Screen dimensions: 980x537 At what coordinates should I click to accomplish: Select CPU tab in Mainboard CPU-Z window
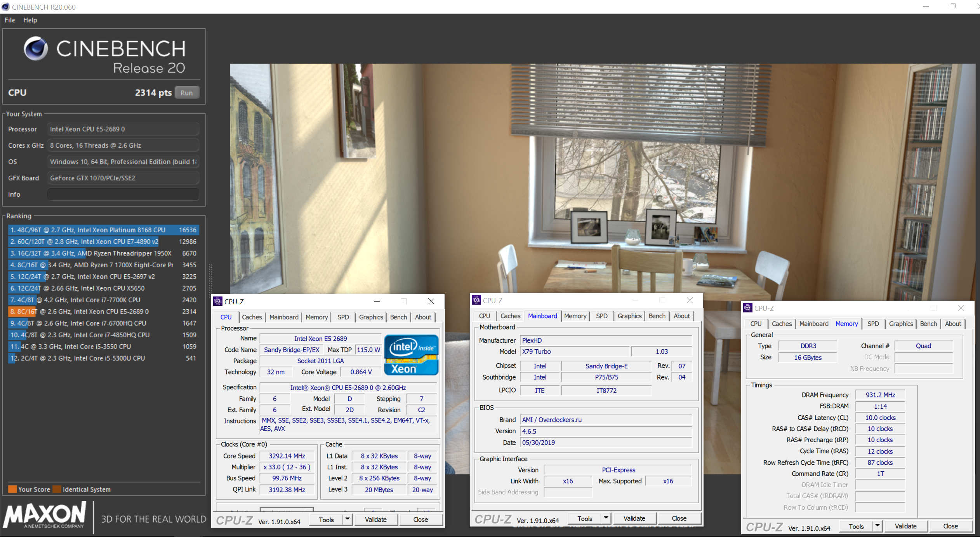pyautogui.click(x=484, y=316)
